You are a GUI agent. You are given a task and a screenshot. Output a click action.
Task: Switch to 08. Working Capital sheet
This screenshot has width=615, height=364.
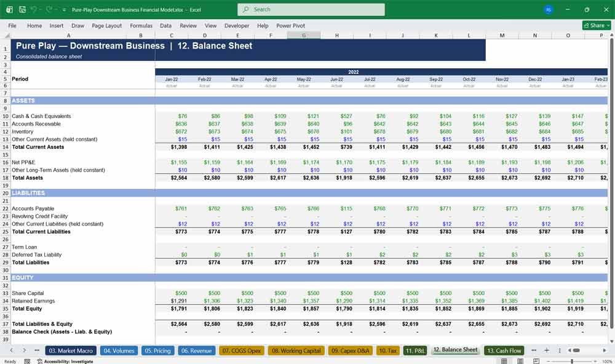coord(296,350)
